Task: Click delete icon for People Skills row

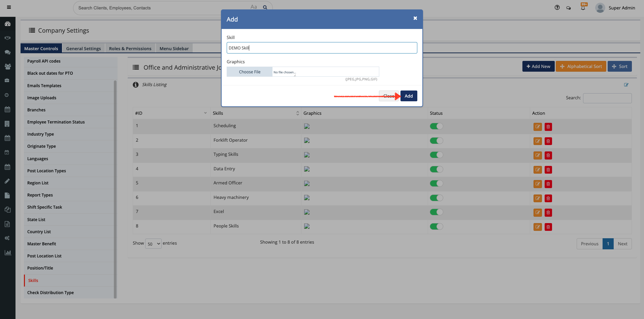Action: pyautogui.click(x=548, y=227)
